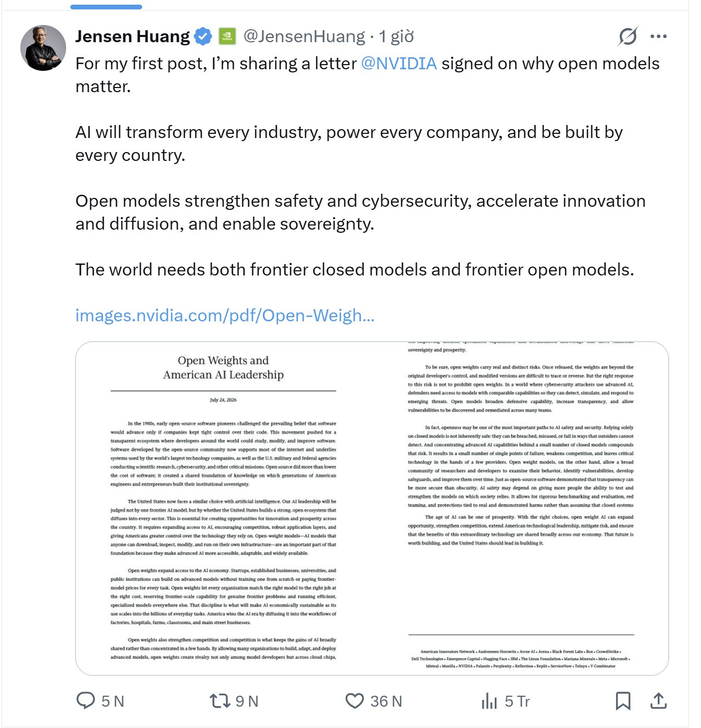Image resolution: width=701 pixels, height=728 pixels.
Task: Open the three-dot more options menu
Action: coord(659,36)
